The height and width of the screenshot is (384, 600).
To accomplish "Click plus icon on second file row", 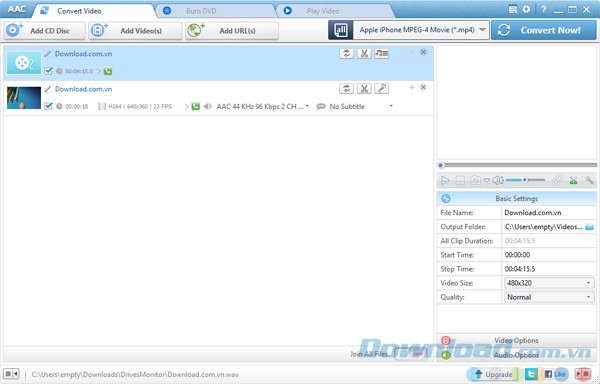I will (x=412, y=87).
